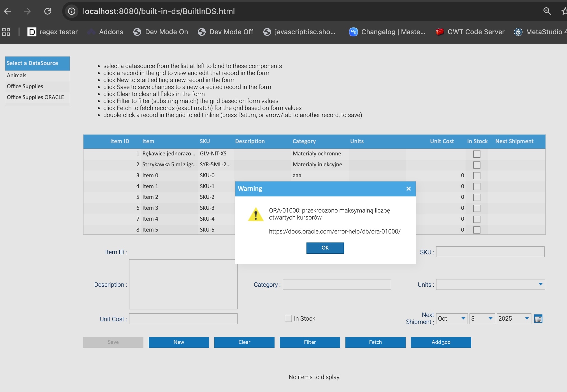Click the site information icon
Viewport: 567px width, 392px height.
pyautogui.click(x=72, y=11)
